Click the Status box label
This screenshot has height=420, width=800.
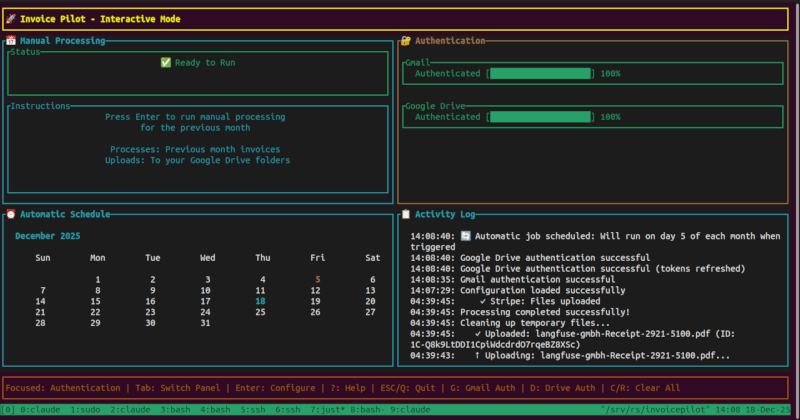[25, 52]
